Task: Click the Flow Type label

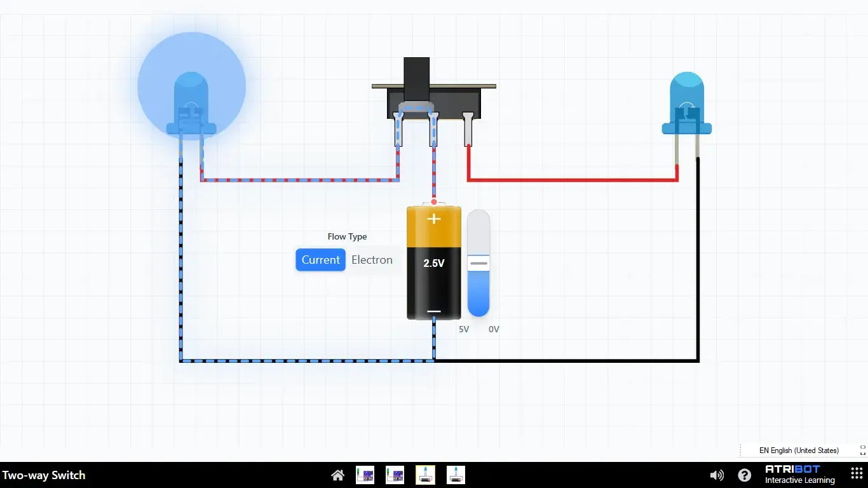Action: (x=347, y=236)
